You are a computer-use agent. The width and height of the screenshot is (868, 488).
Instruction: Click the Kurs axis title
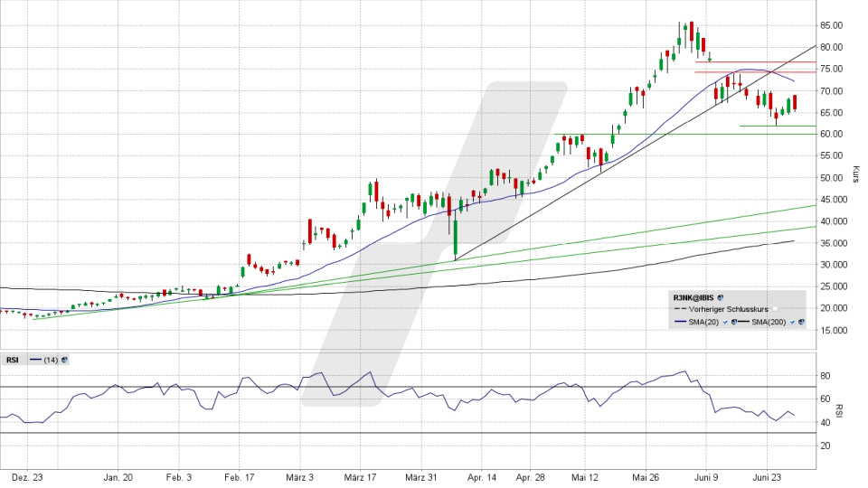(x=856, y=174)
